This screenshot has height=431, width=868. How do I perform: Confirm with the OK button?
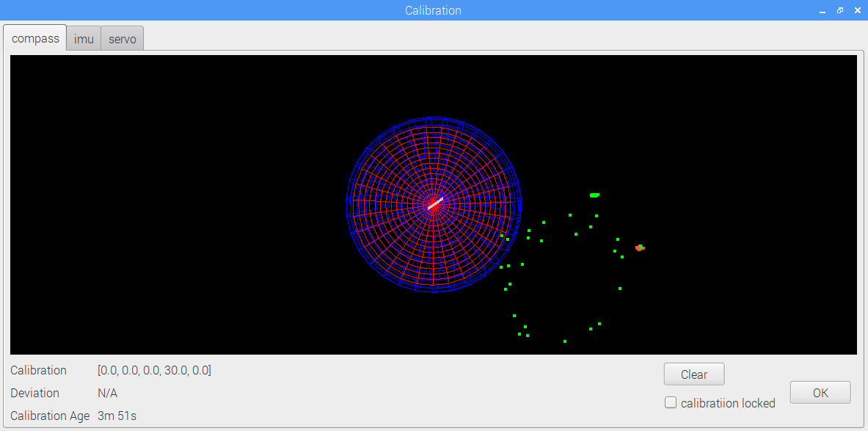tap(820, 393)
